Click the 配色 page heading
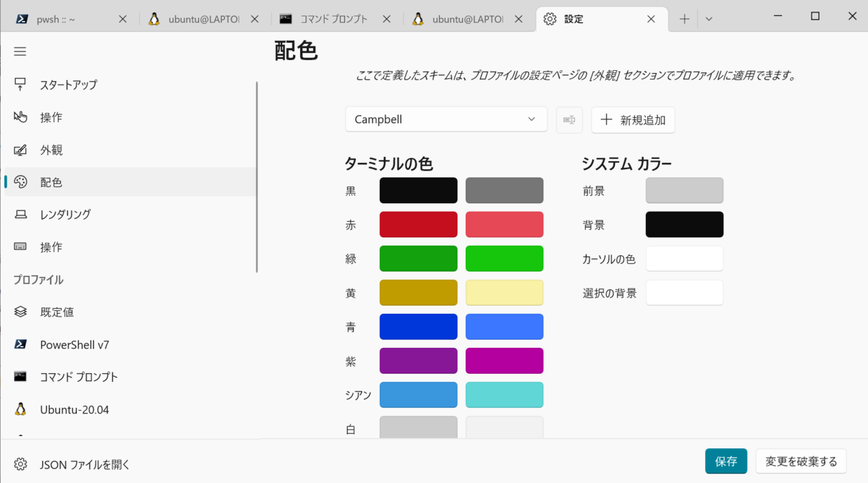The width and height of the screenshot is (868, 483). 296,51
